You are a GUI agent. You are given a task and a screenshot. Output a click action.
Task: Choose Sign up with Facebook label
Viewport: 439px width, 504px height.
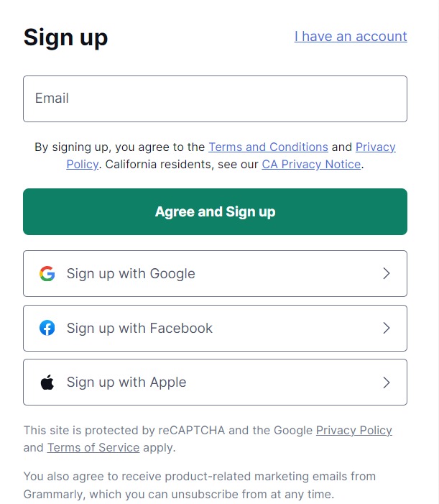coord(139,328)
